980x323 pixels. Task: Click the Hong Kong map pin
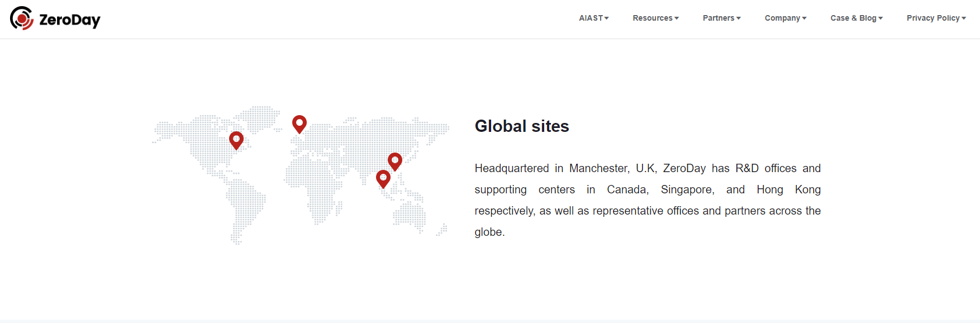[x=395, y=161]
